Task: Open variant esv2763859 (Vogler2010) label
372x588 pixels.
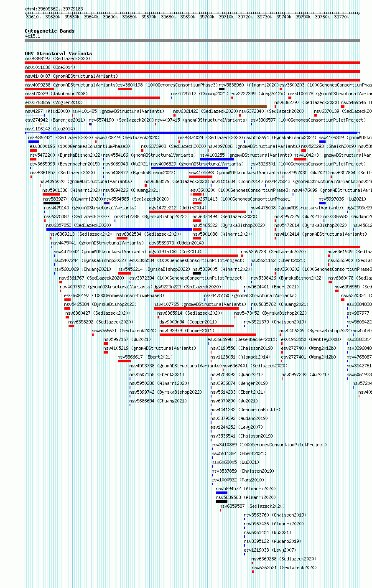Action: click(54, 102)
